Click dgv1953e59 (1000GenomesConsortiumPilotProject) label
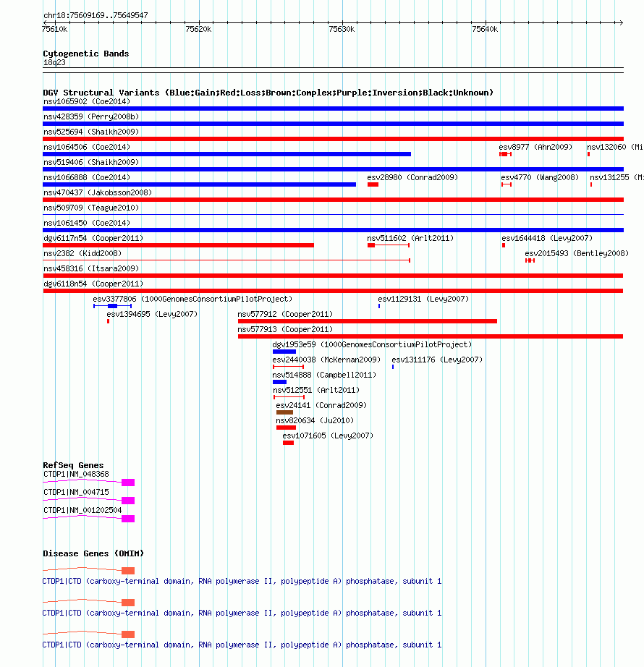Viewport: 644px width, 667px height. (372, 344)
